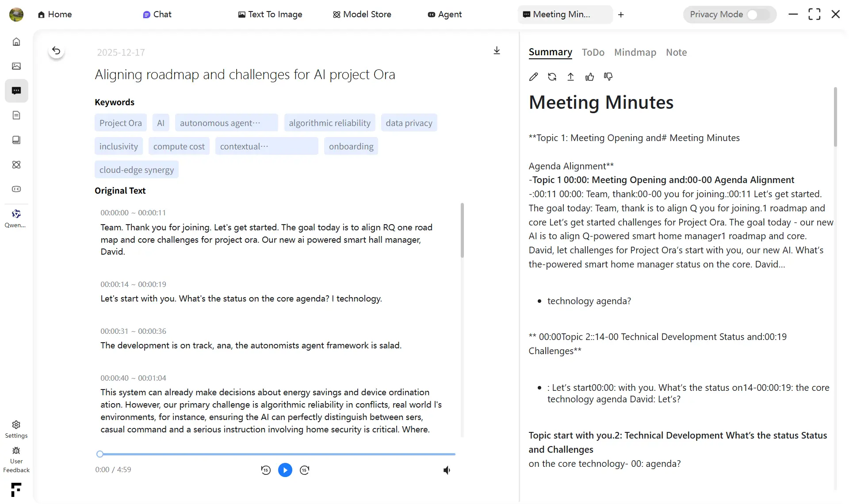Play the meeting audio
Screen dimensions: 849x504
tap(285, 470)
